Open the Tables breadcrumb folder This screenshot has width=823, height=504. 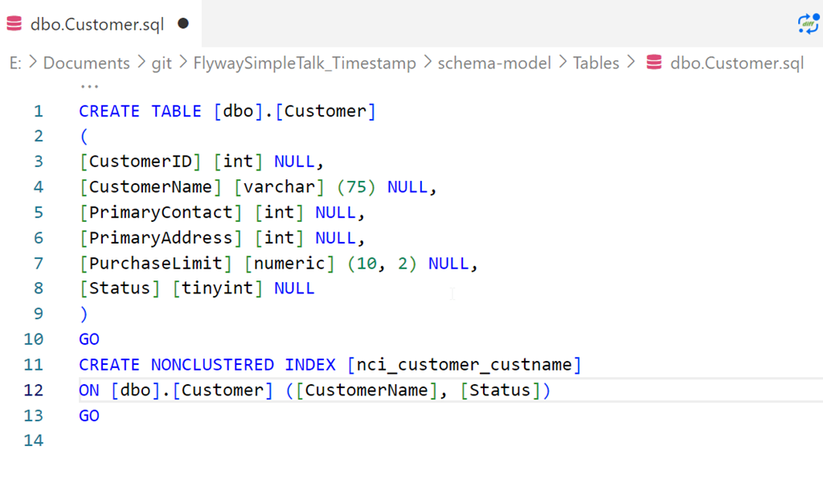coord(596,63)
